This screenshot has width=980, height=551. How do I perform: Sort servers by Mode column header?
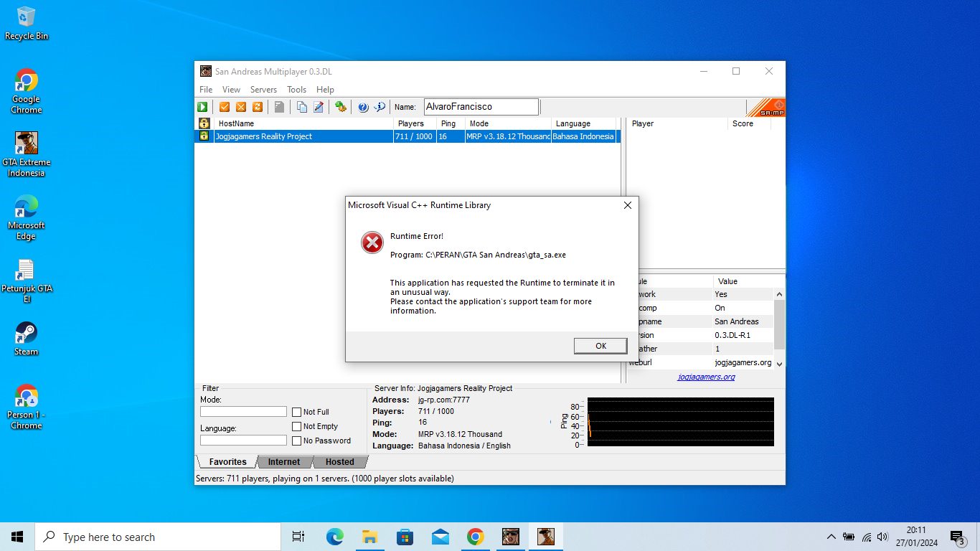pos(508,123)
